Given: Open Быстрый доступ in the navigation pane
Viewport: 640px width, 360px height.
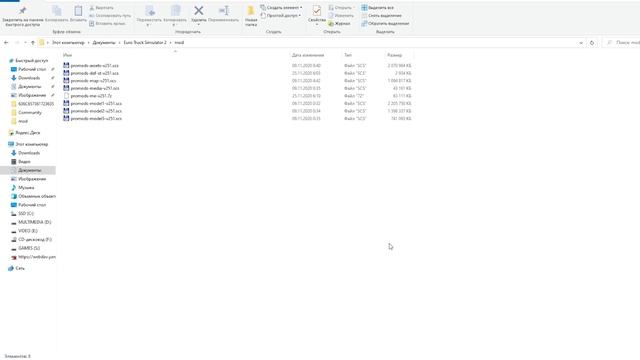Looking at the screenshot, I should pyautogui.click(x=31, y=60).
